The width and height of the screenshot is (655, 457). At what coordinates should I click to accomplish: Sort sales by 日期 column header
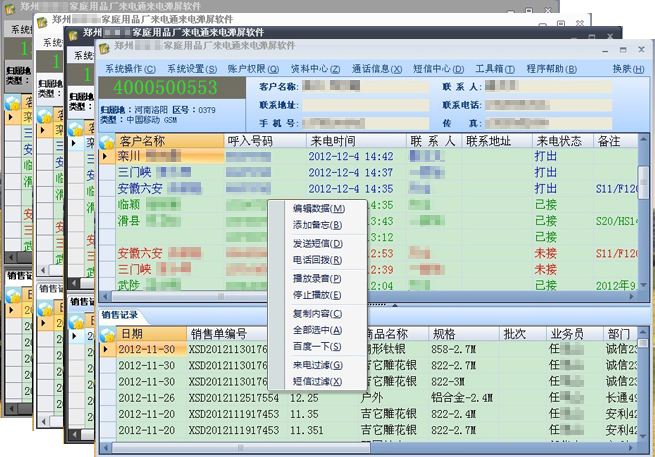pyautogui.click(x=151, y=334)
